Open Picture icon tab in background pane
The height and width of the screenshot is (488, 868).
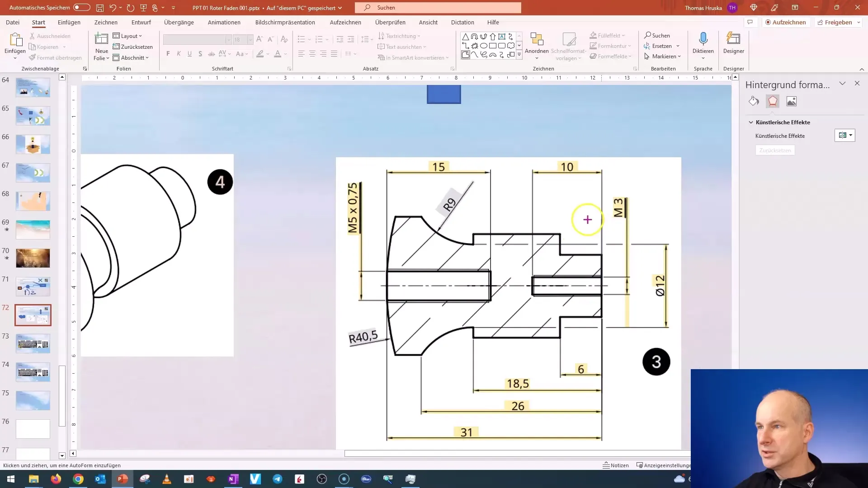(x=792, y=101)
